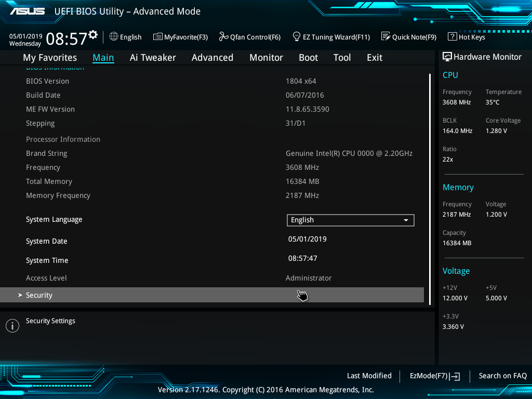Screen dimensions: 532x399
Task: Click memory voltage value 1.200 V
Action: pos(496,215)
